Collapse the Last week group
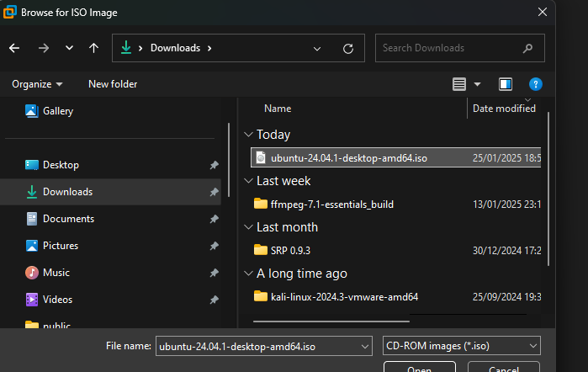 pos(248,181)
